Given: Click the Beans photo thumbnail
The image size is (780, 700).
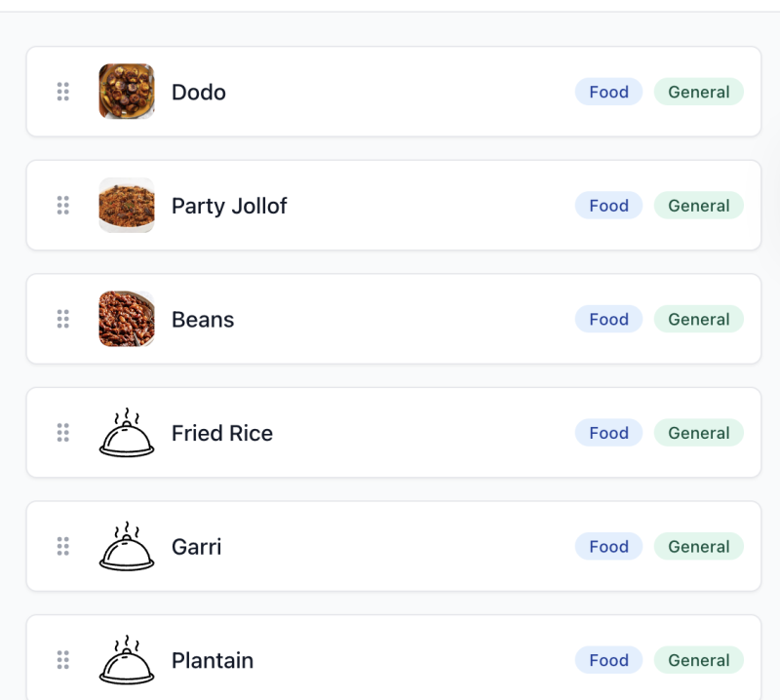Looking at the screenshot, I should click(x=127, y=319).
